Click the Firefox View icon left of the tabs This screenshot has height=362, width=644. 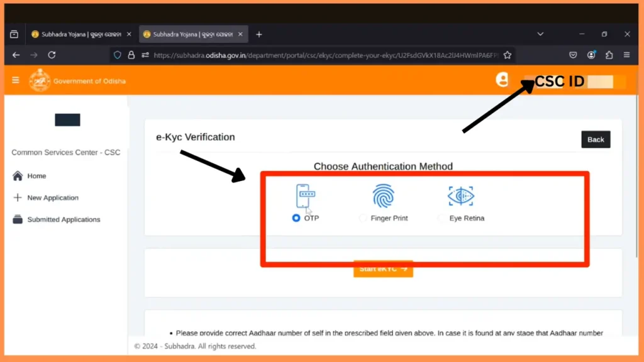pyautogui.click(x=14, y=35)
